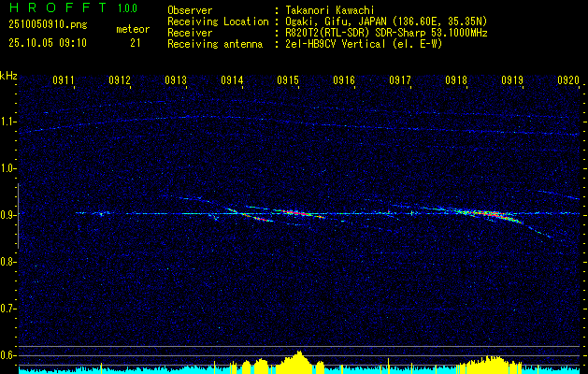The width and height of the screenshot is (588, 374).
Task: Click the HROFFT title text
Action: coord(58,7)
